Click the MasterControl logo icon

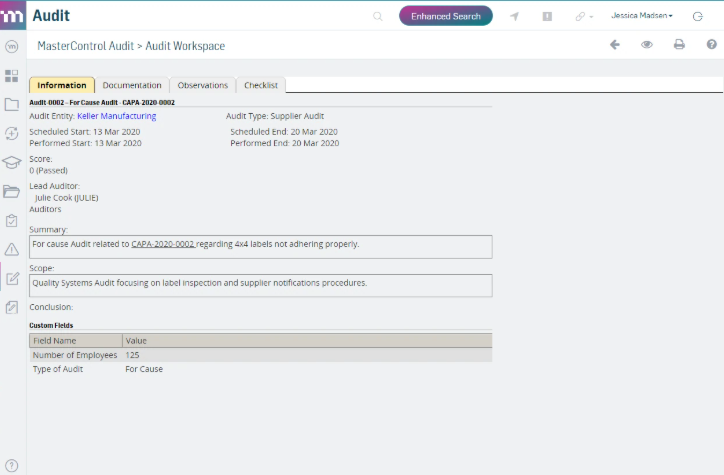12,16
